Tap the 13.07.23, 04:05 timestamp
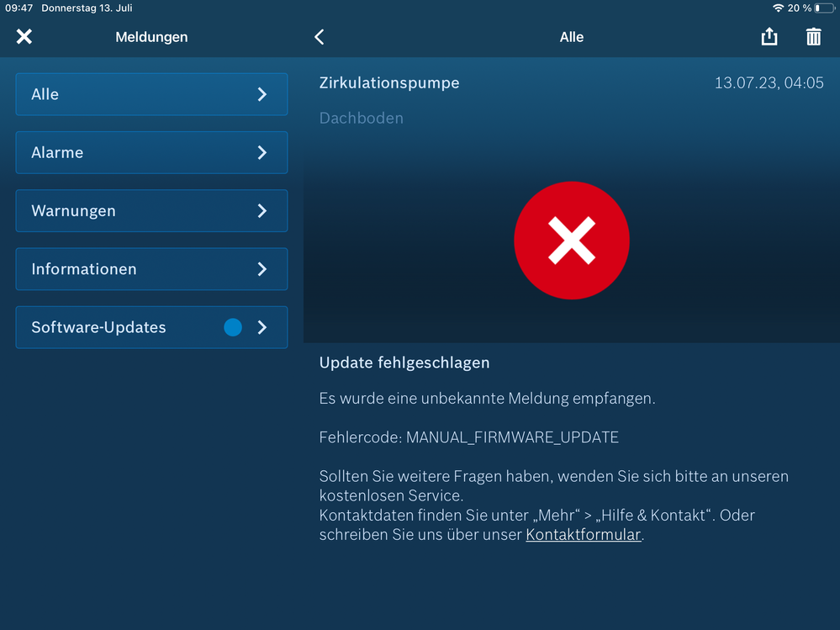840x630 pixels. 769,83
